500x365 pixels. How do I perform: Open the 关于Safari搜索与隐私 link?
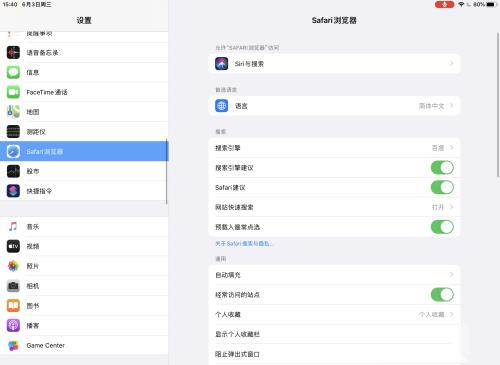244,244
